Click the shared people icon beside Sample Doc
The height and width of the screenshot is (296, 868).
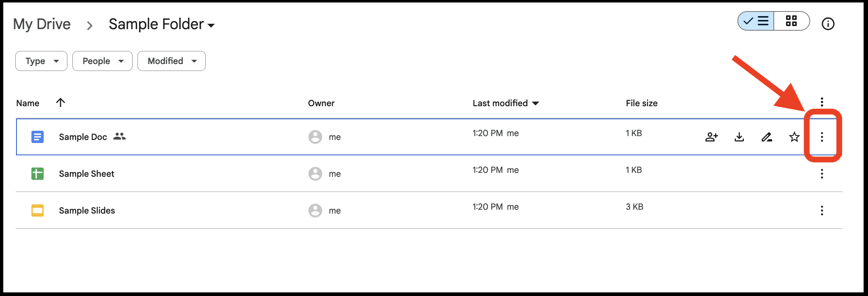click(120, 136)
